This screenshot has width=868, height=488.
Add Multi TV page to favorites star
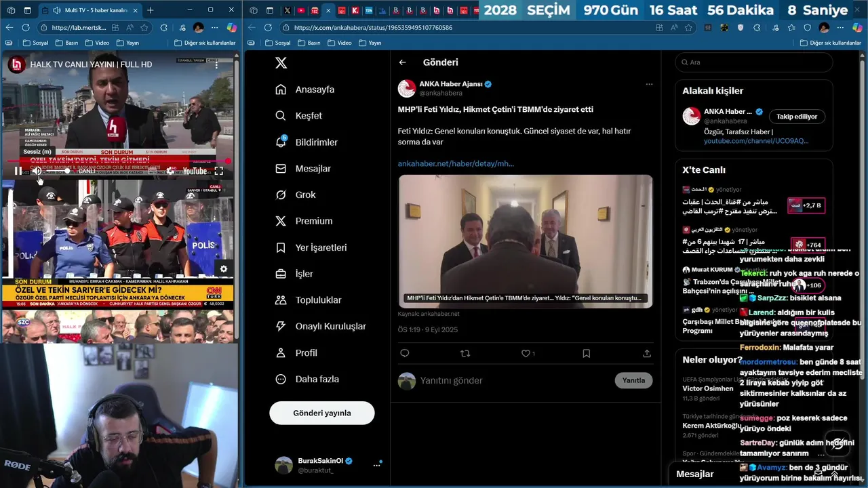144,28
